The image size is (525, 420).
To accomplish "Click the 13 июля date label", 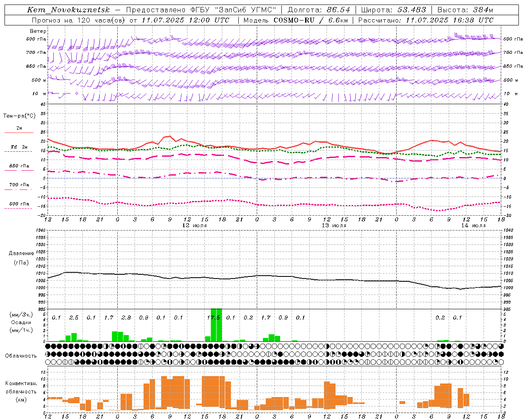I will pos(334,226).
